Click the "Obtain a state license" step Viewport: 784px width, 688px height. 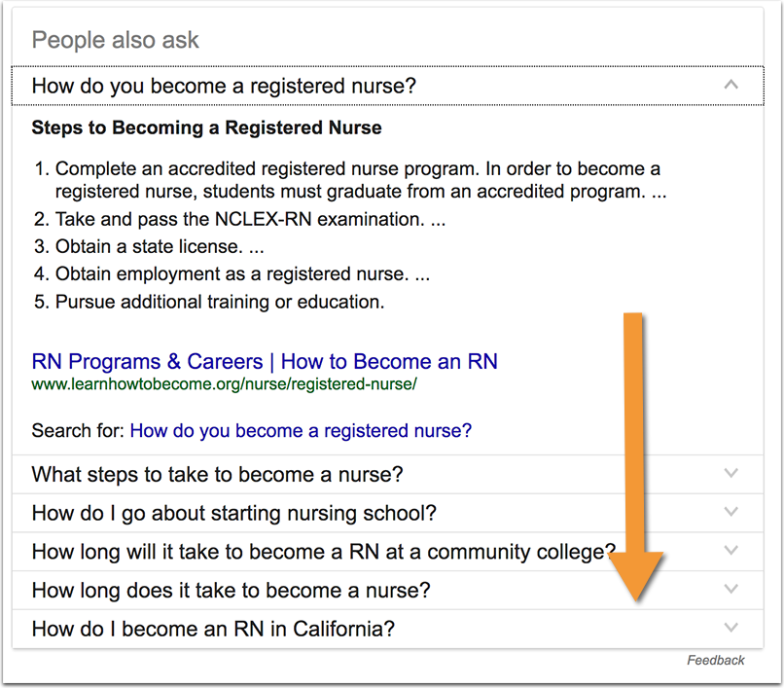tap(159, 247)
